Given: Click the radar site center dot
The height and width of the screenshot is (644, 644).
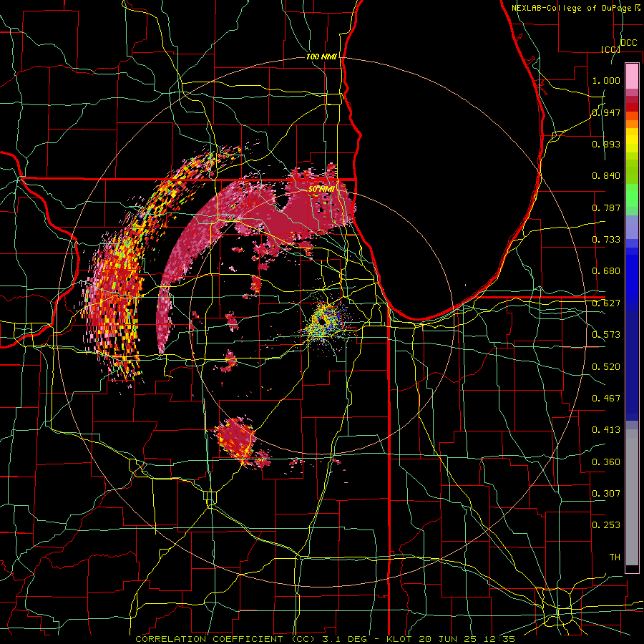Looking at the screenshot, I should 322,322.
